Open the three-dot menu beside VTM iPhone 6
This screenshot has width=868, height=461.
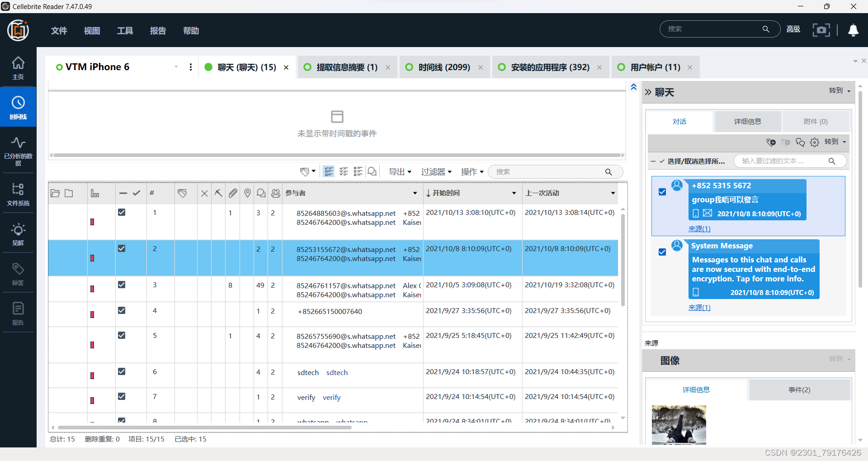pyautogui.click(x=191, y=67)
